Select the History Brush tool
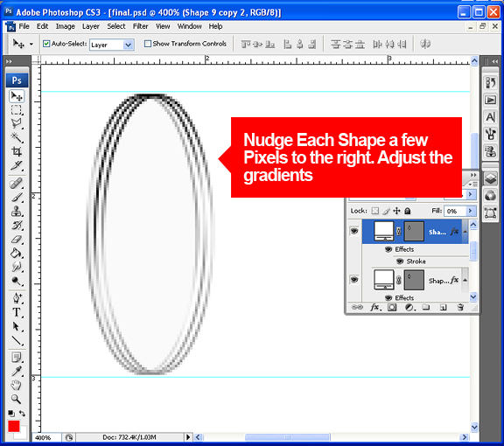The image size is (504, 446). (x=17, y=226)
